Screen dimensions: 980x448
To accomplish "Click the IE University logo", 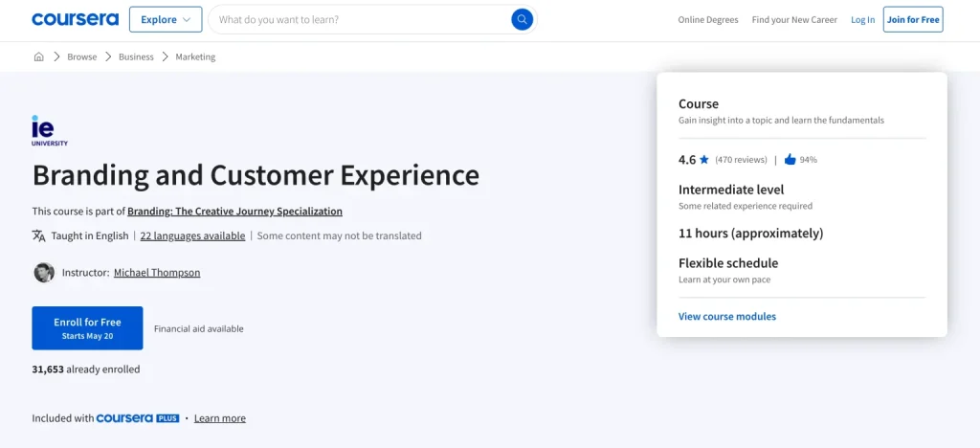I will 49,130.
